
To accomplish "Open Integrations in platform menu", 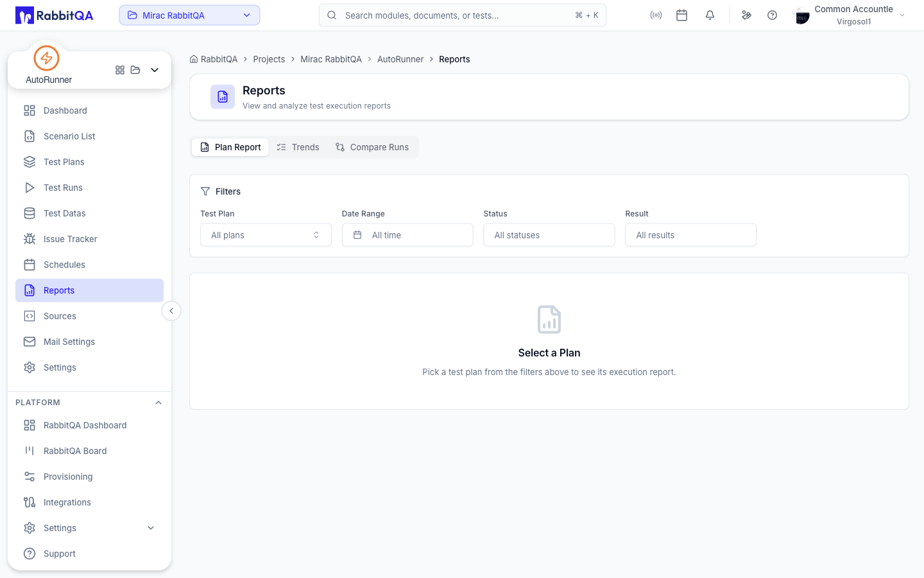I will [x=89, y=502].
